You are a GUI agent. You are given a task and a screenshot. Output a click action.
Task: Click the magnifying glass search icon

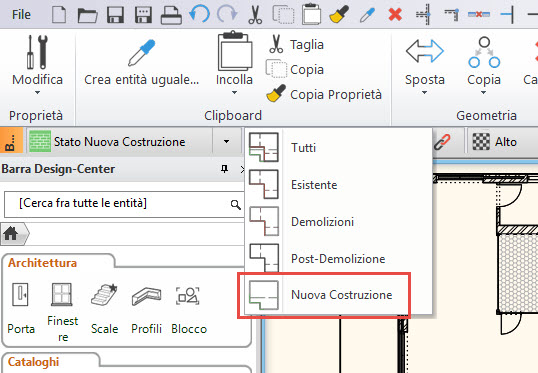tap(236, 205)
